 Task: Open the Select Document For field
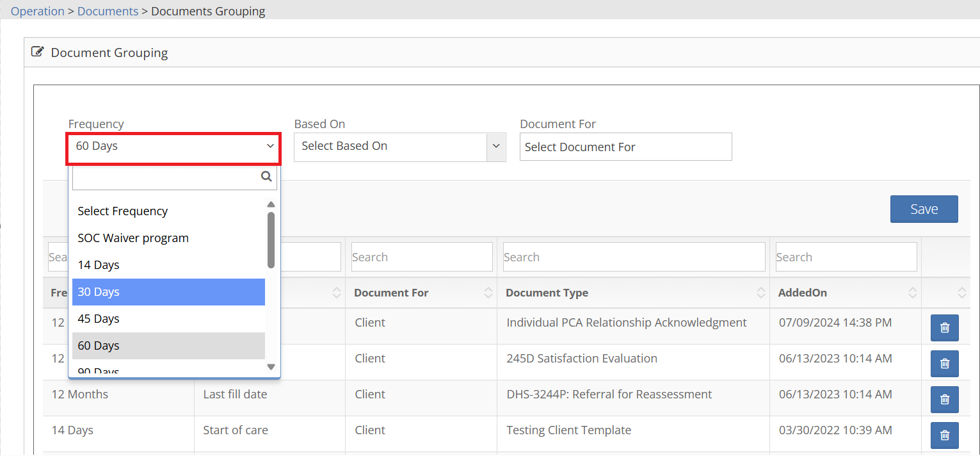click(x=625, y=147)
